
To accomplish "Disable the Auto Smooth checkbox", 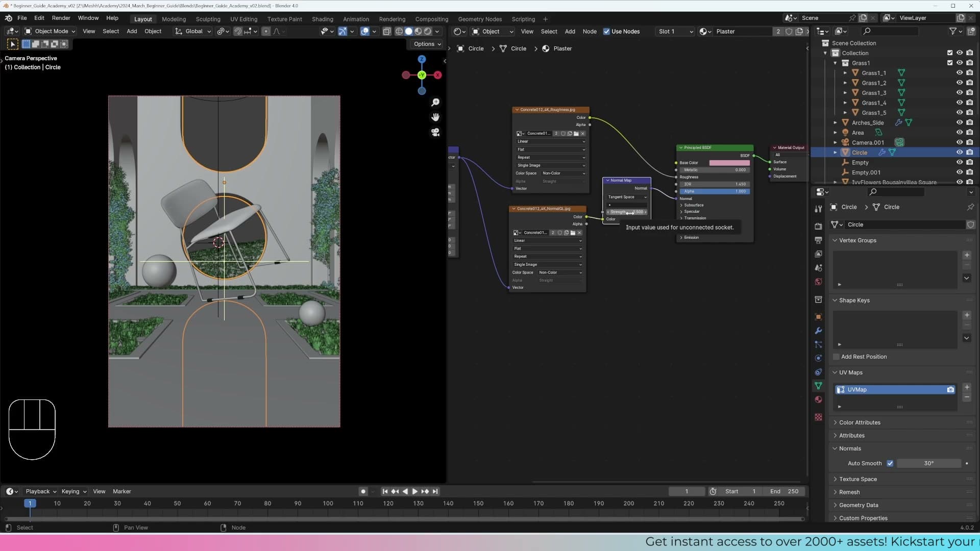I will point(890,464).
